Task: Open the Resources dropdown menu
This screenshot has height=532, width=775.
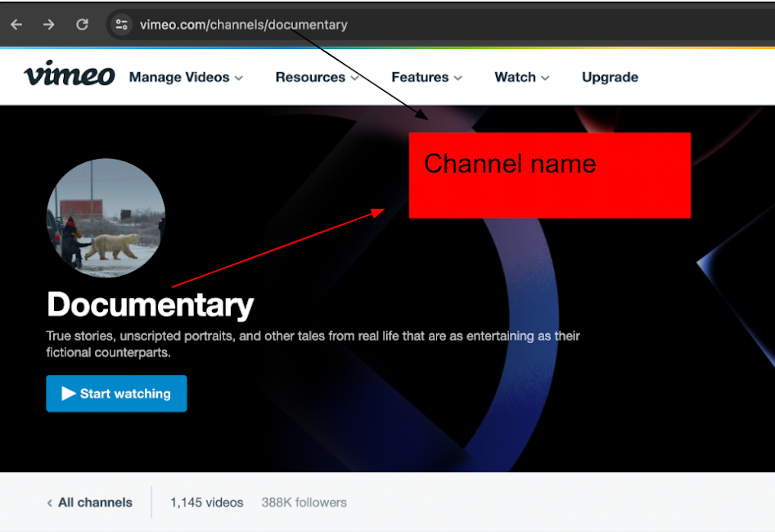Action: tap(317, 77)
